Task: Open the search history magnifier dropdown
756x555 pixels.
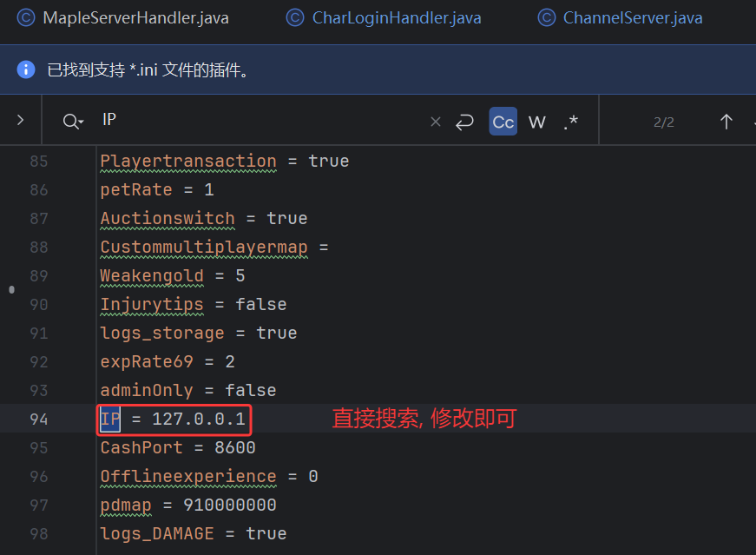Action: (73, 121)
